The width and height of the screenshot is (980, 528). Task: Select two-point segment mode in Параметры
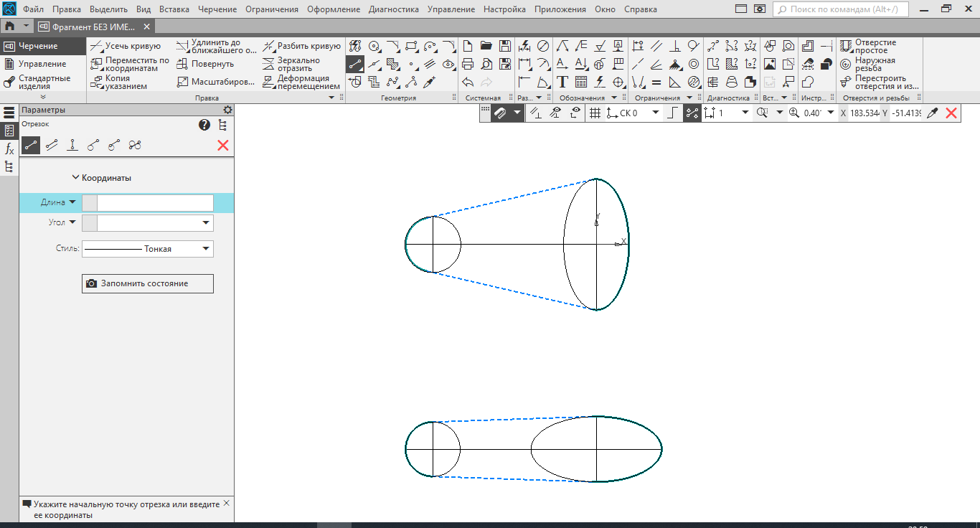pyautogui.click(x=31, y=145)
